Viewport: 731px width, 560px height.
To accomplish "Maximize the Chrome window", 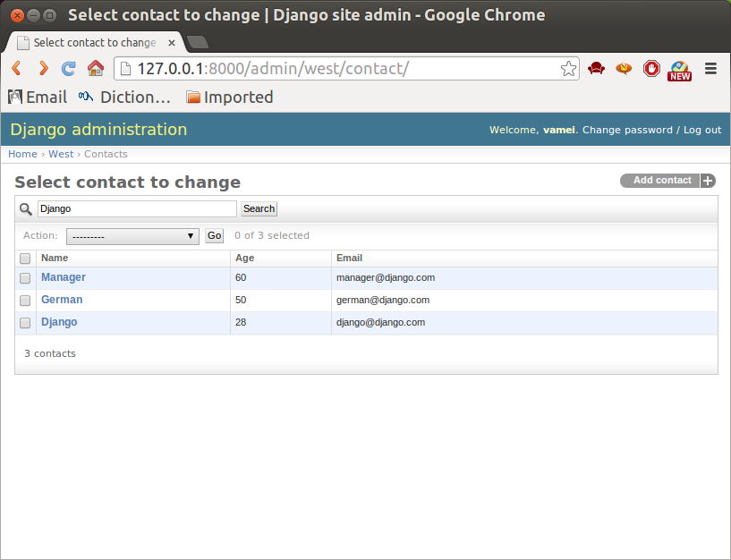I will (49, 16).
